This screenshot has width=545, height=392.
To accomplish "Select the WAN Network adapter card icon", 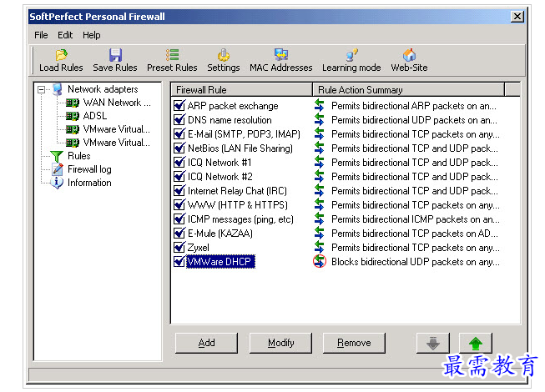I will [x=73, y=103].
